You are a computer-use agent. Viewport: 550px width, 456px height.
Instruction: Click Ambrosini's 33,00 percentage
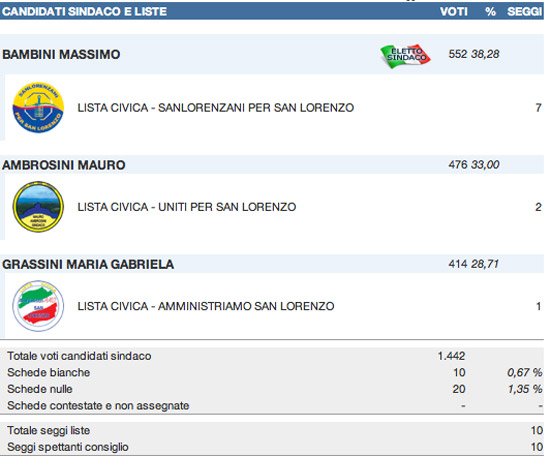pos(485,165)
